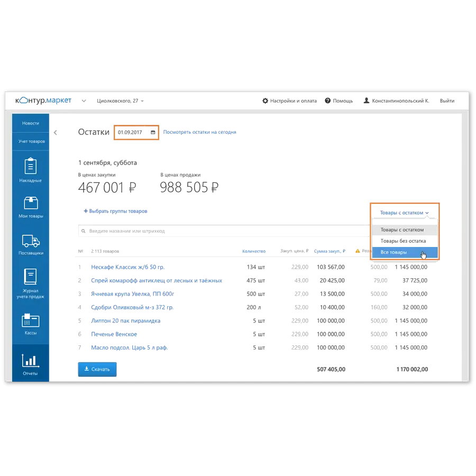Click the Выбрать группы товаров link

point(115,211)
